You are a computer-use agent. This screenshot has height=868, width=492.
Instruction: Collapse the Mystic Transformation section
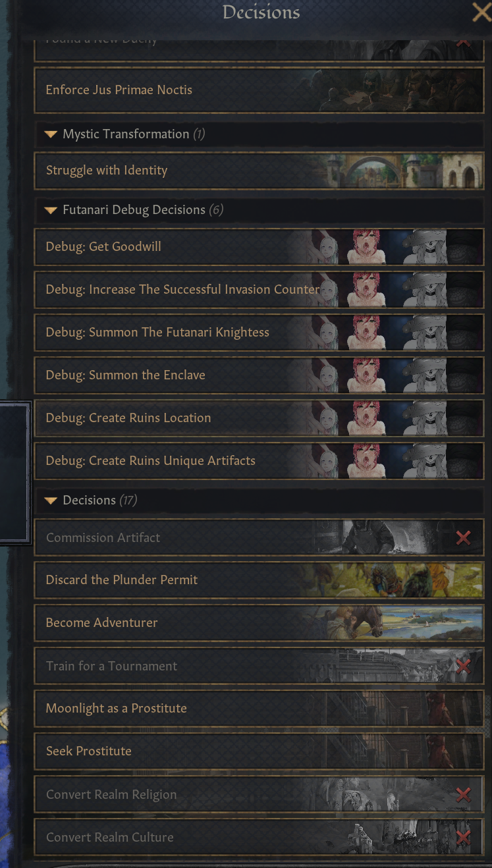pos(51,134)
